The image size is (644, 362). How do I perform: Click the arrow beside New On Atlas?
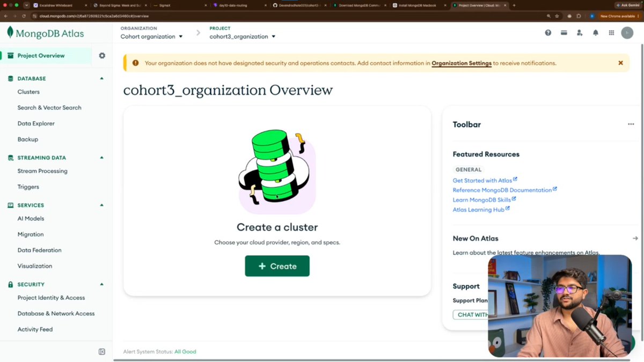pos(635,239)
